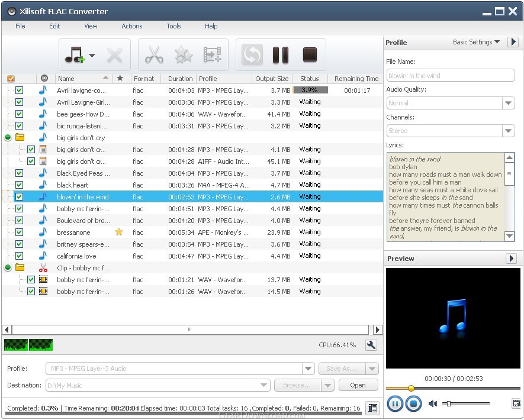Expand the Channels Stereo dropdown
Screen dimensions: 524x420
pyautogui.click(x=508, y=131)
